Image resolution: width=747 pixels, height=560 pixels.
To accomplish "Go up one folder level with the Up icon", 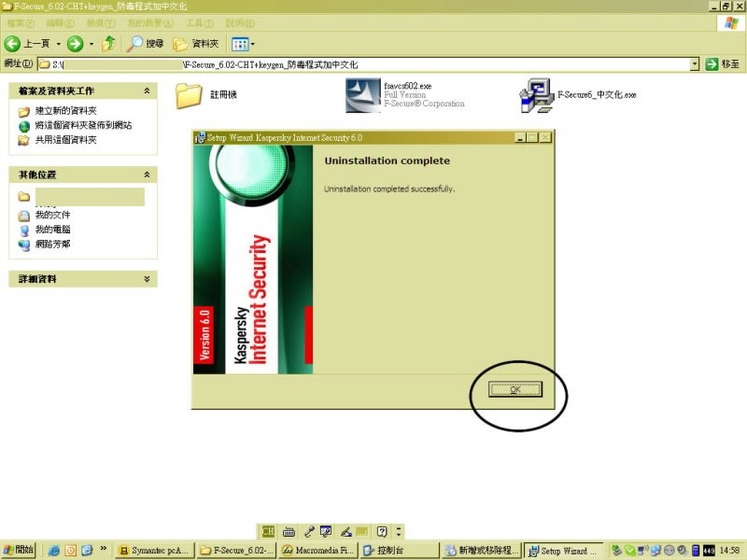I will tap(108, 44).
